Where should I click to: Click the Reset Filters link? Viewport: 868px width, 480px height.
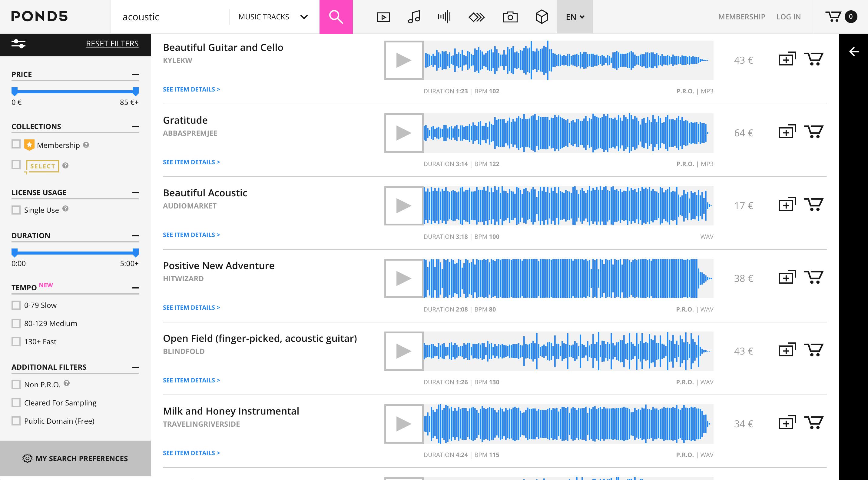(x=112, y=43)
